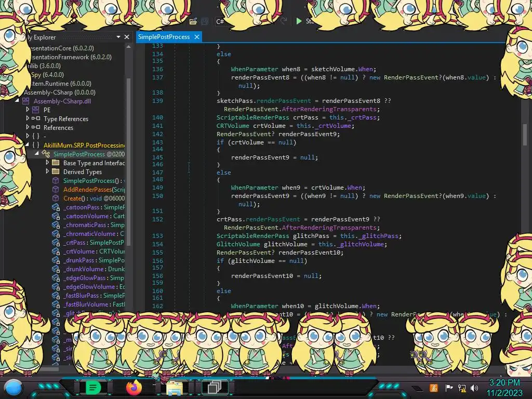Click the SimplePostProcess class icon
Screen dimensions: 532x399
pos(46,154)
